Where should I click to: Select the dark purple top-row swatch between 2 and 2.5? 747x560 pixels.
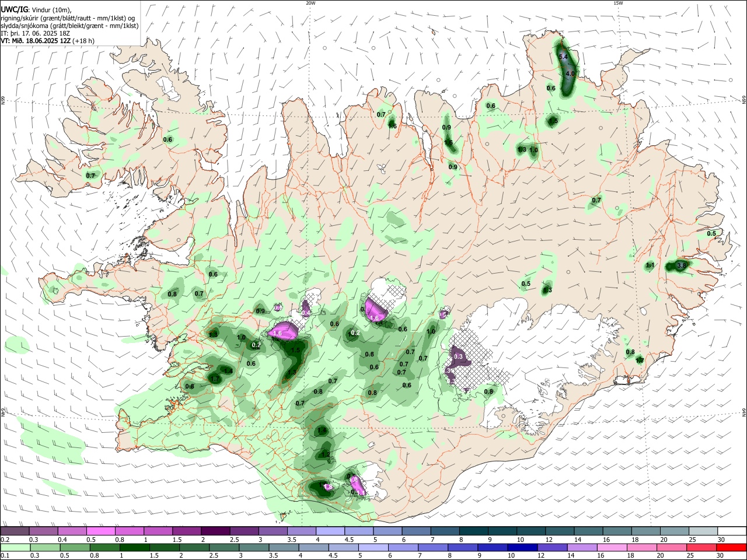(x=215, y=531)
